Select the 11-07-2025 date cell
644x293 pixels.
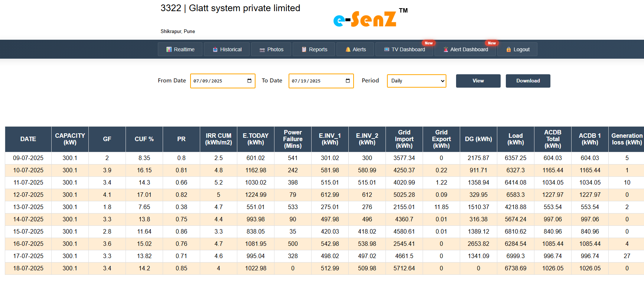[x=28, y=182]
